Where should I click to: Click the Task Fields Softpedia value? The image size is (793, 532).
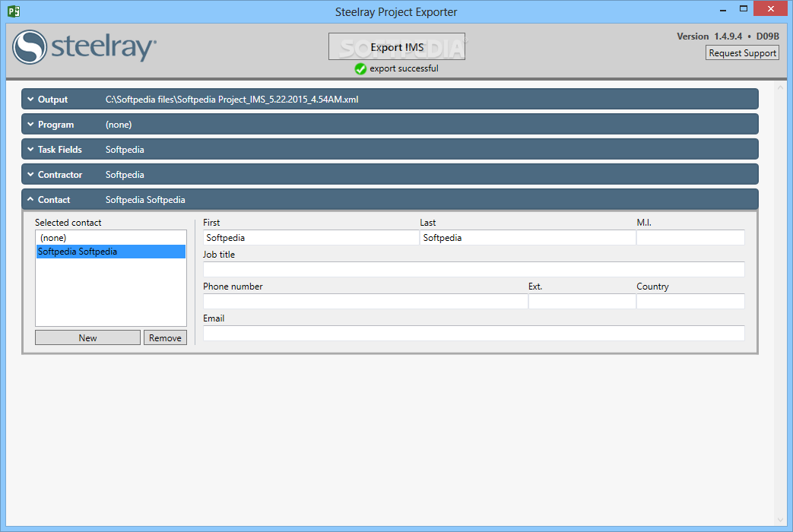(x=125, y=150)
